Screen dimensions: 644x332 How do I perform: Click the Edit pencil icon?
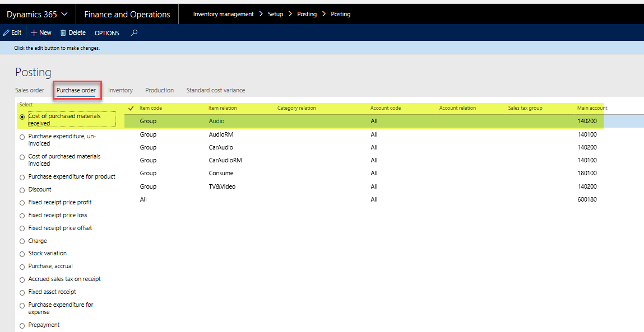point(6,33)
